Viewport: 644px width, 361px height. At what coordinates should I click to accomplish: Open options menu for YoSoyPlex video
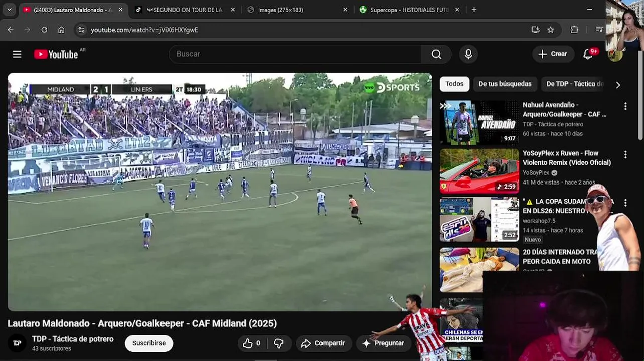pyautogui.click(x=625, y=155)
